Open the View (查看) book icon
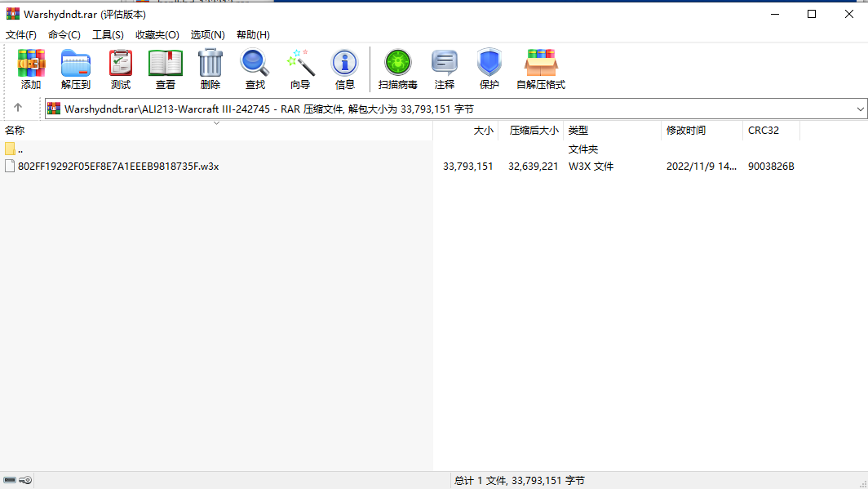This screenshot has height=489, width=868. tap(166, 69)
